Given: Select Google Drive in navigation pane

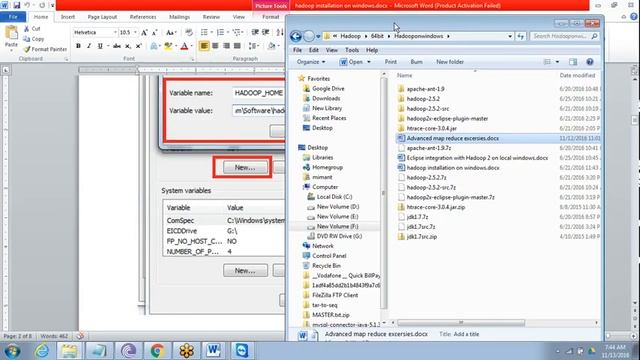Looking at the screenshot, I should pyautogui.click(x=328, y=89).
